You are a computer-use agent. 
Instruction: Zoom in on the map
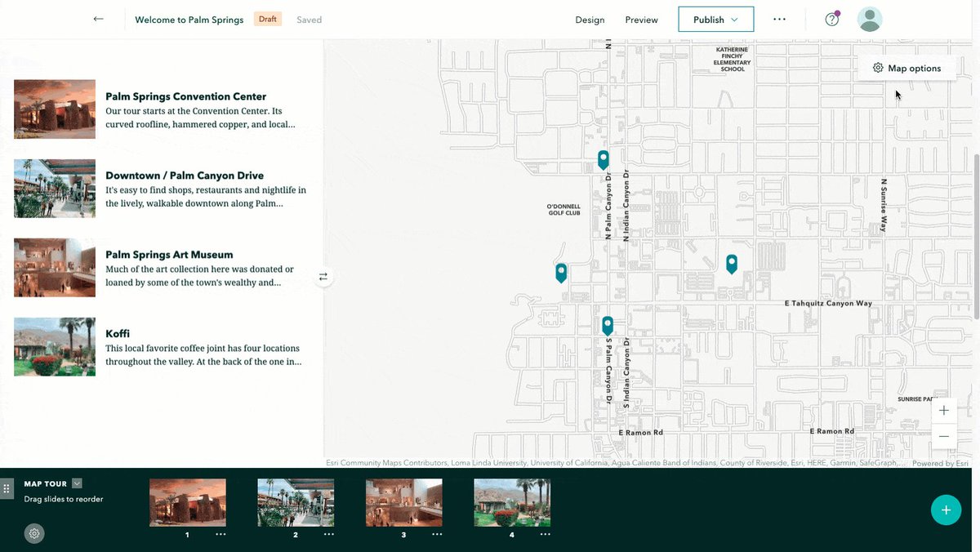tap(943, 410)
